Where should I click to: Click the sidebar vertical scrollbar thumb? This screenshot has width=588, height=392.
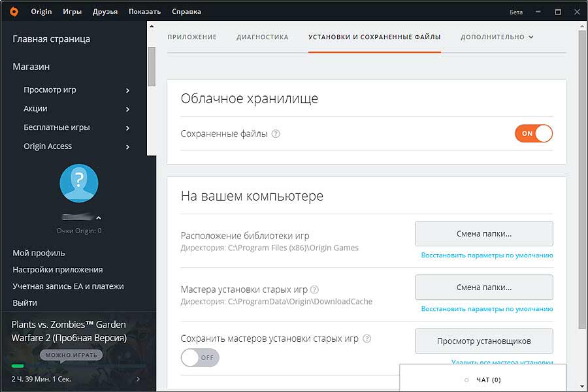[x=152, y=67]
